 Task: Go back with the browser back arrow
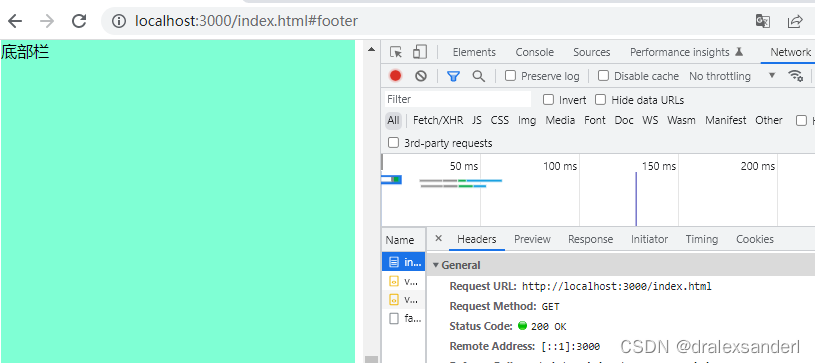(x=15, y=21)
